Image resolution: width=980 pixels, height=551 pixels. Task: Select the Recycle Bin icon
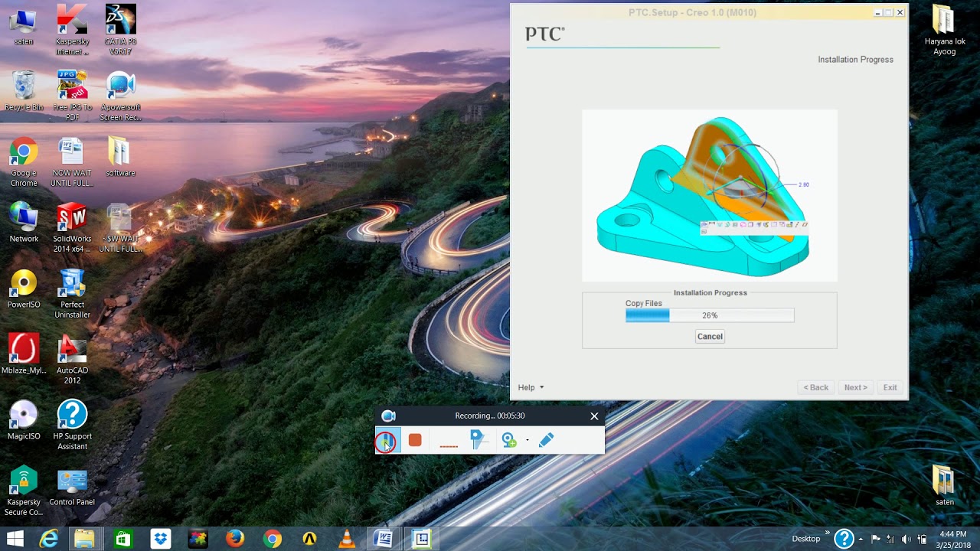pyautogui.click(x=24, y=91)
